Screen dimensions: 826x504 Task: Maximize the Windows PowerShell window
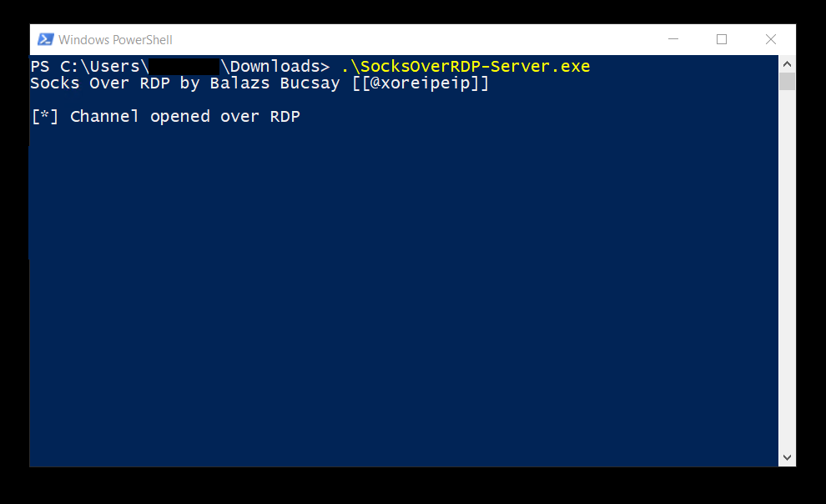coord(722,39)
